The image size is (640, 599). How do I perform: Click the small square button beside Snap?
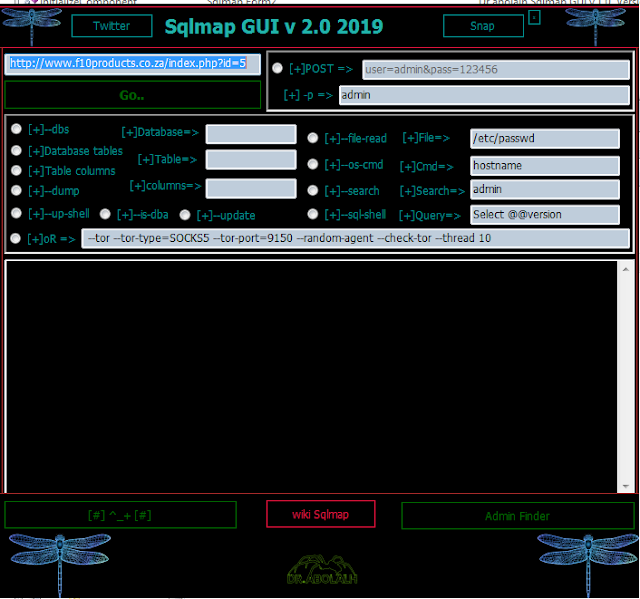(534, 18)
